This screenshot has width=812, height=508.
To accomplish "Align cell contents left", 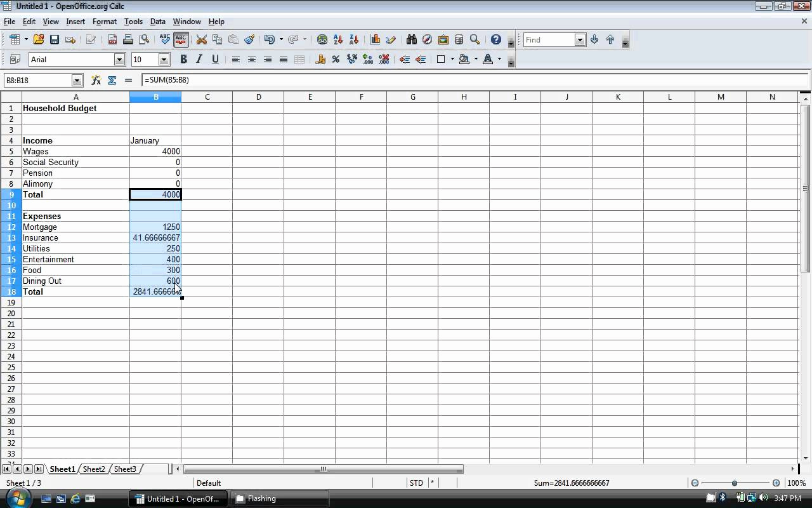I will [x=236, y=59].
